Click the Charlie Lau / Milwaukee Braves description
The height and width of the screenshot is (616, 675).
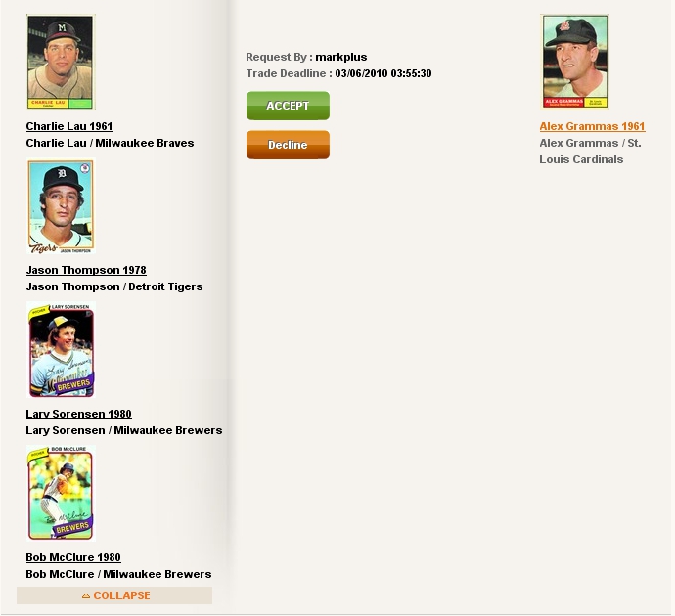tap(110, 143)
